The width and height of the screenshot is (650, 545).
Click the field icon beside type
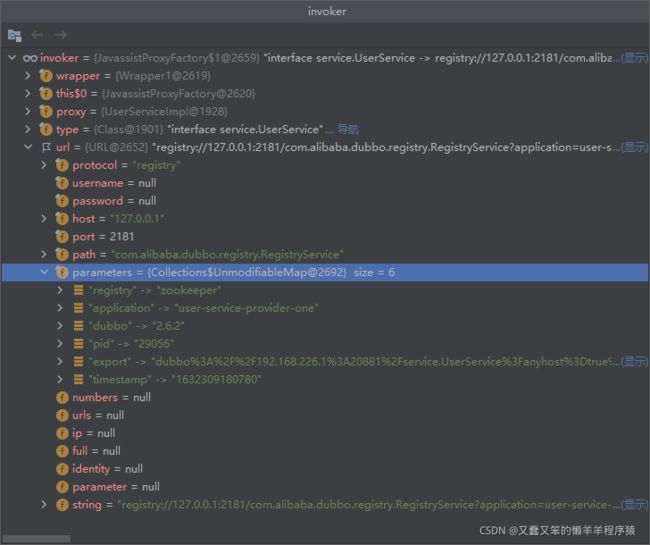(x=46, y=129)
